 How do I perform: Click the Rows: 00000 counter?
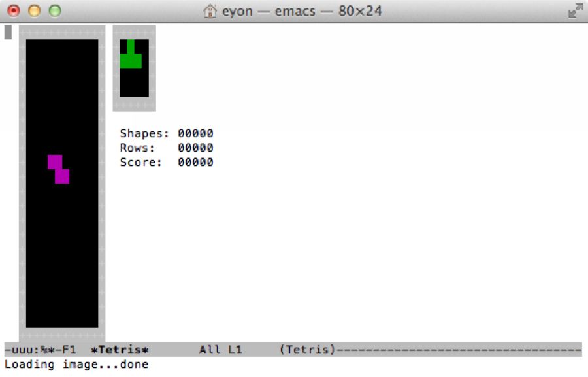[x=167, y=147]
